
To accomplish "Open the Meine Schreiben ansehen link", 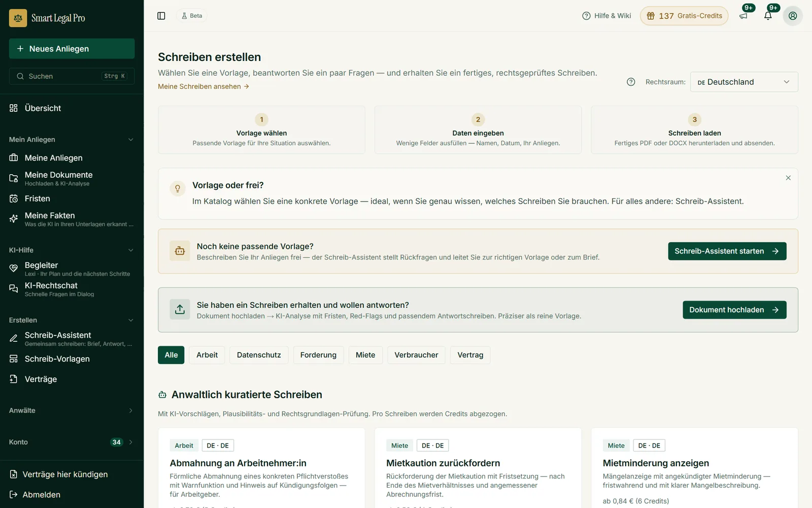I will [204, 86].
